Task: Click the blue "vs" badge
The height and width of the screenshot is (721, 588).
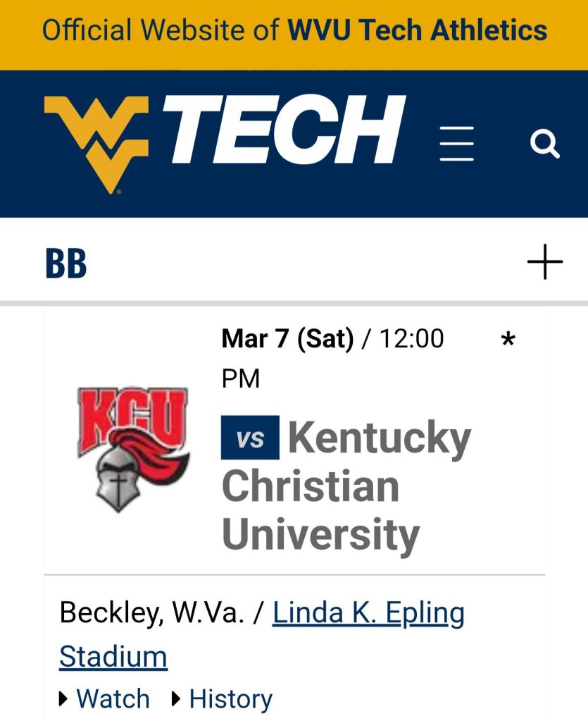Action: coord(250,438)
